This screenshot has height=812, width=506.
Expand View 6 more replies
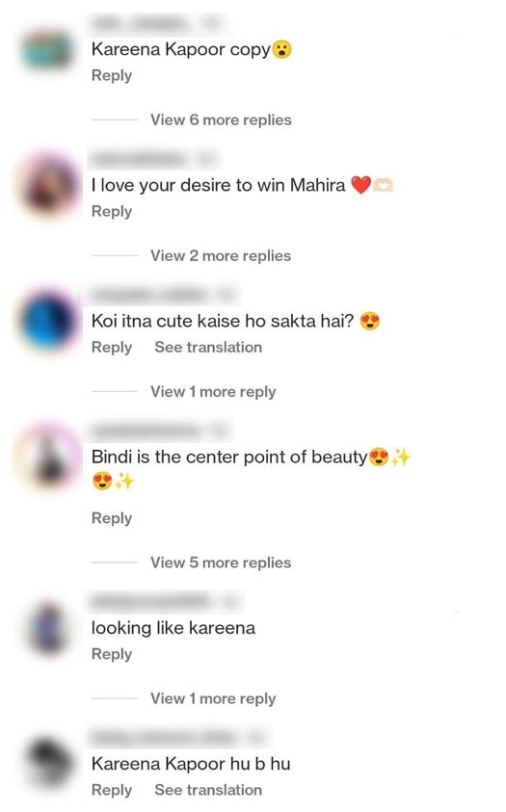[x=221, y=119]
